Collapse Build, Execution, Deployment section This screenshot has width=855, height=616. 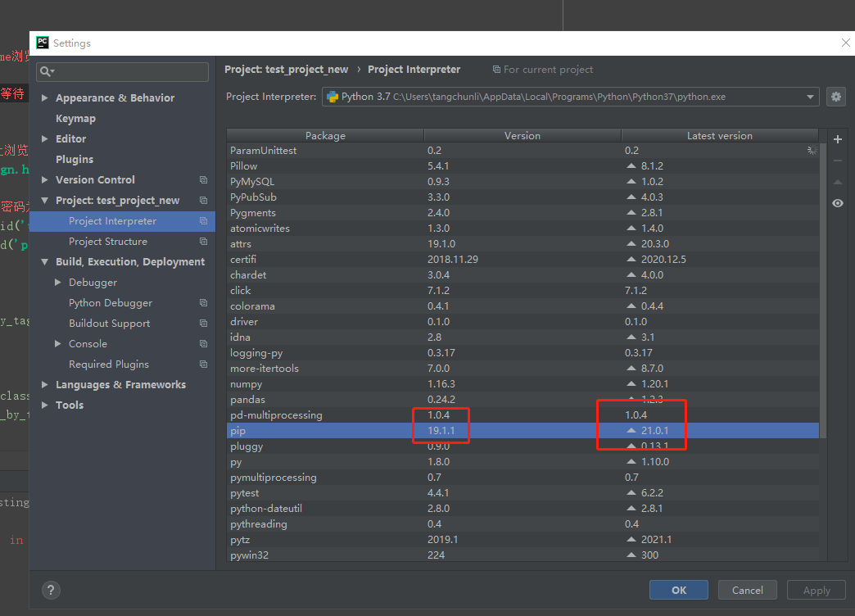pyautogui.click(x=45, y=262)
